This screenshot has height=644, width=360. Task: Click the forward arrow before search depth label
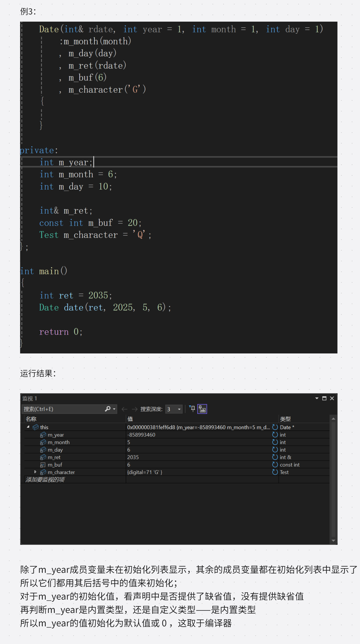click(x=135, y=409)
